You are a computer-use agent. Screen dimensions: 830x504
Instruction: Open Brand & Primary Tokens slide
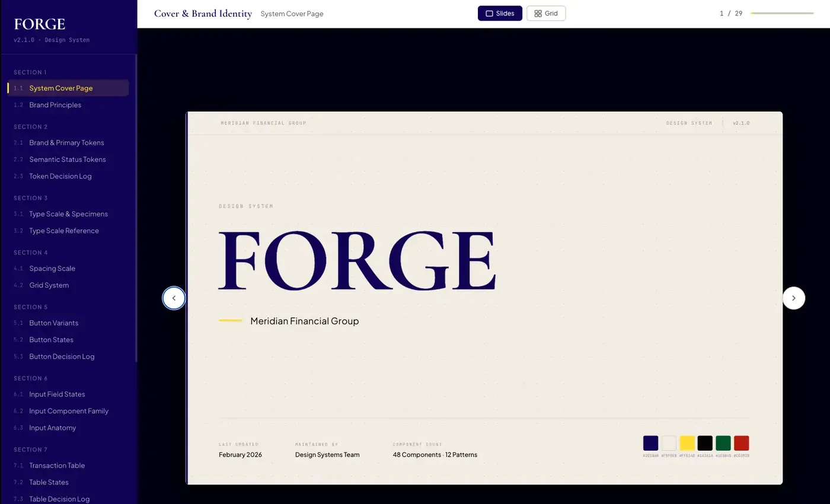point(68,142)
